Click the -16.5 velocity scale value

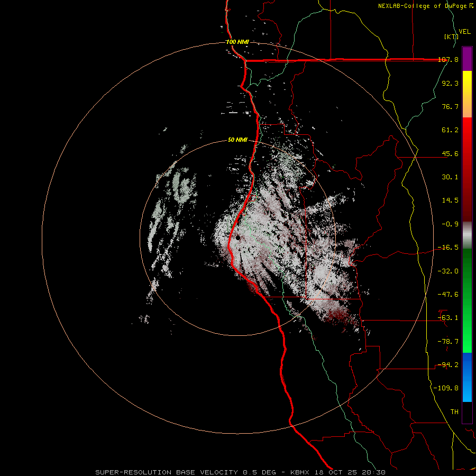pyautogui.click(x=448, y=248)
